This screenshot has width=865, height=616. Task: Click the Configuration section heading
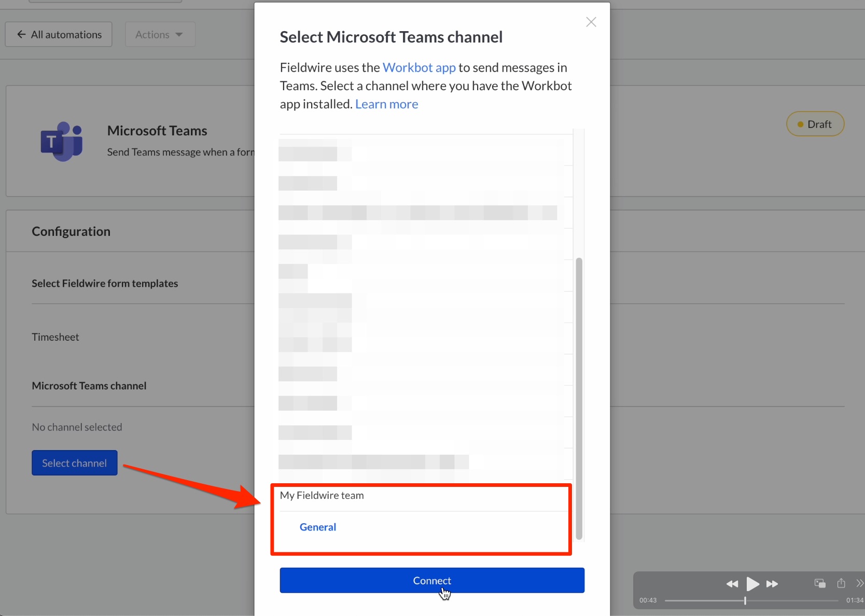tap(71, 231)
